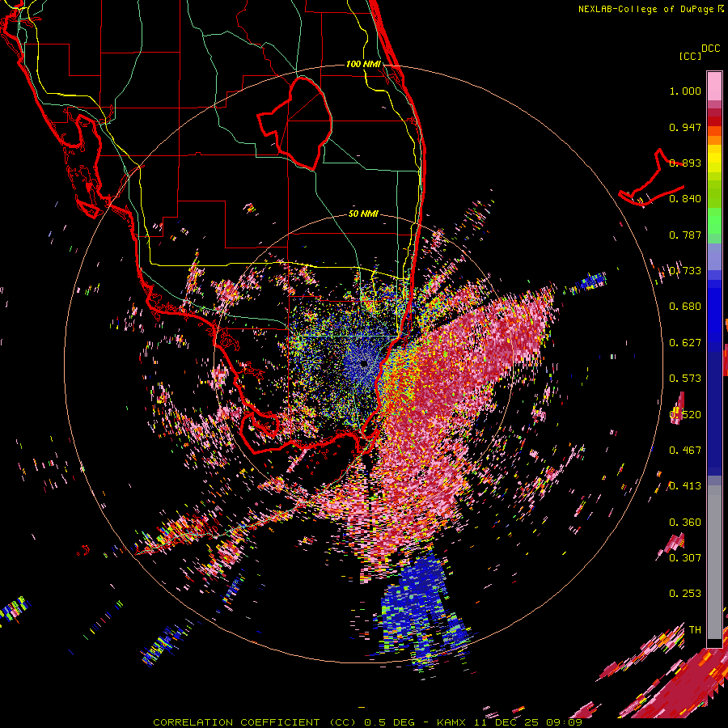Image resolution: width=728 pixels, height=728 pixels.
Task: Select the 0.627 scale value
Action: tap(685, 343)
